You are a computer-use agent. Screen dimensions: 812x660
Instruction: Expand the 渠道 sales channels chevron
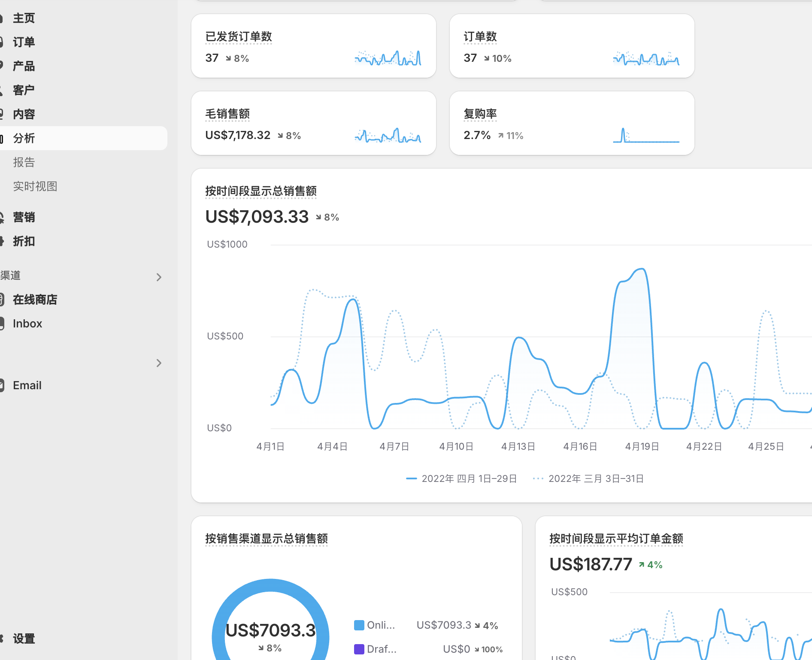pyautogui.click(x=159, y=277)
